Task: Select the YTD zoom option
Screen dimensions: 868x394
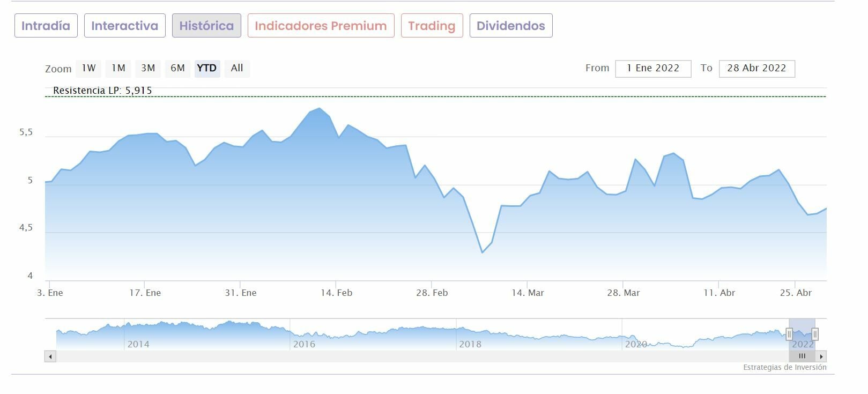Action: tap(207, 68)
